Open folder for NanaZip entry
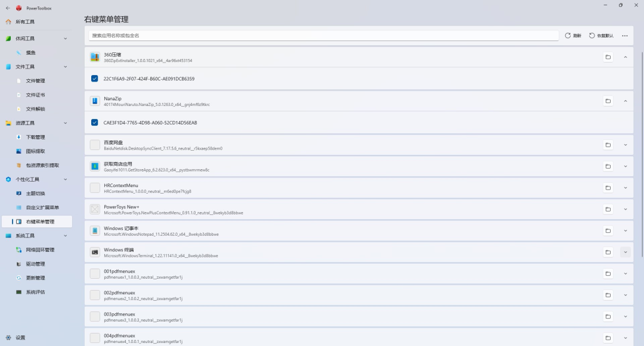The image size is (644, 346). tap(608, 101)
